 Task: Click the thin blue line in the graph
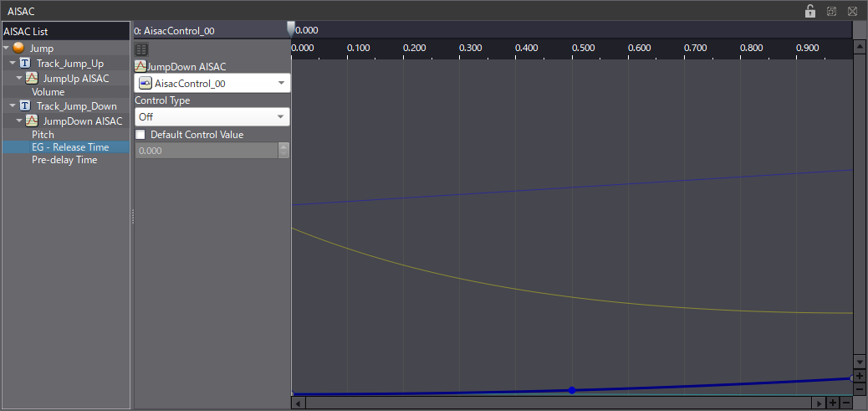[x=572, y=188]
